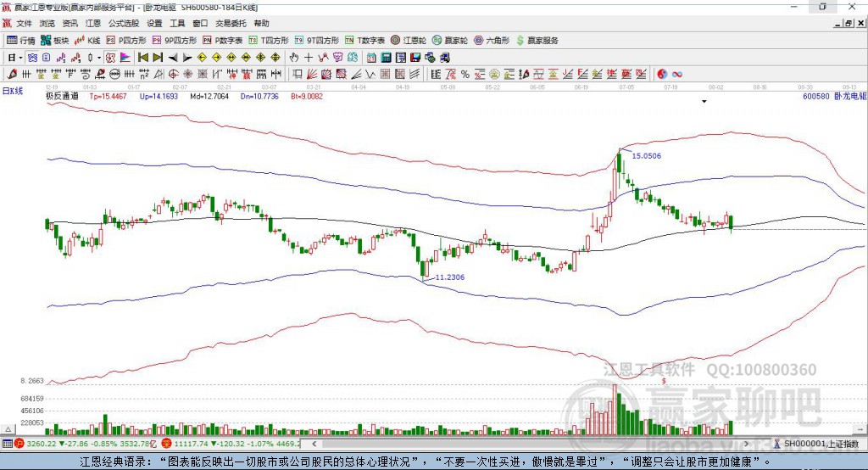Viewport: 868px width, 470px height.
Task: Open the P四方形 tool
Action: tap(126, 41)
